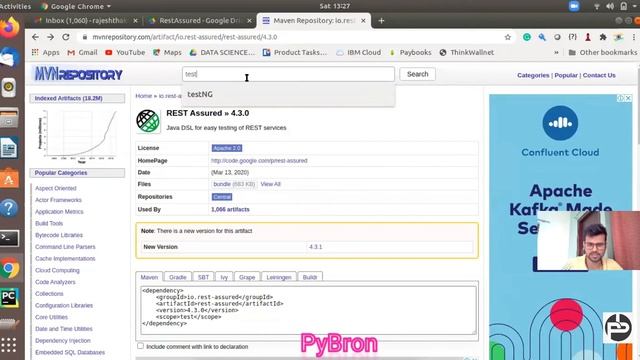Launch Thunderbird mail from the dock
The width and height of the screenshot is (640, 360).
(x=9, y=57)
